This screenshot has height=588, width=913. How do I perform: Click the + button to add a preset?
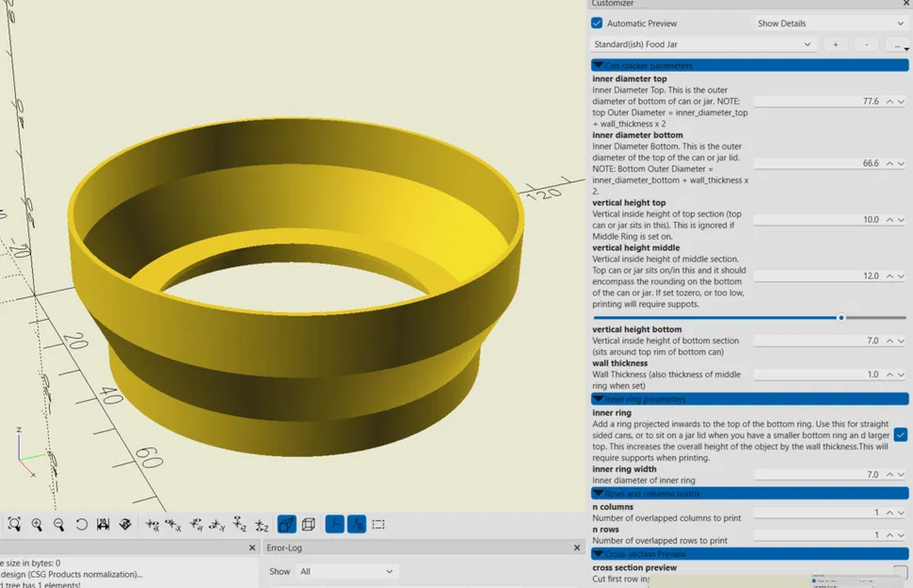[x=835, y=44]
